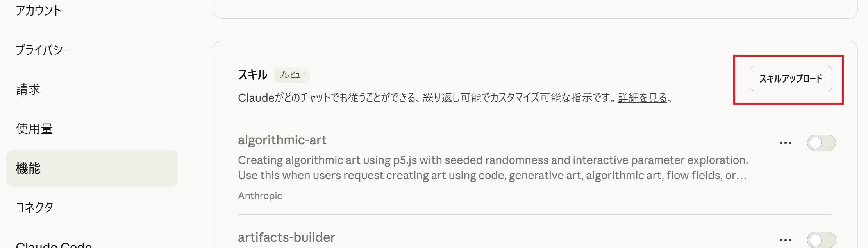Show the 使用量 page
This screenshot has height=248, width=868.
(34, 129)
